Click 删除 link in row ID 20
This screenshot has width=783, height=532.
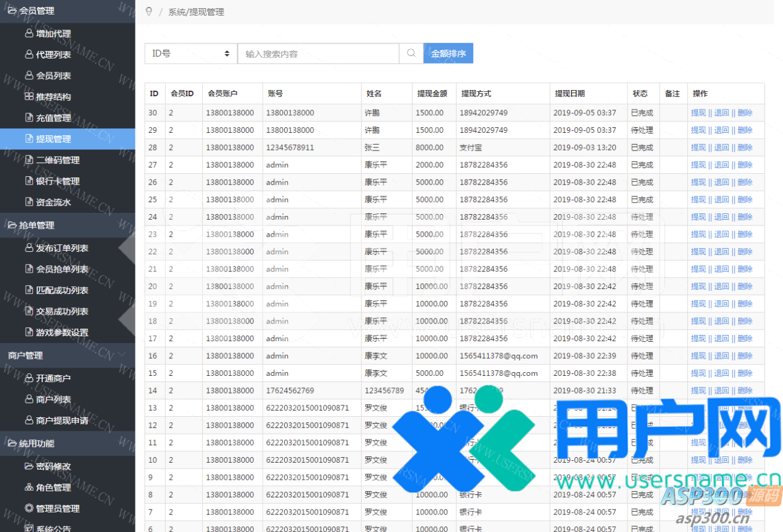pyautogui.click(x=745, y=286)
